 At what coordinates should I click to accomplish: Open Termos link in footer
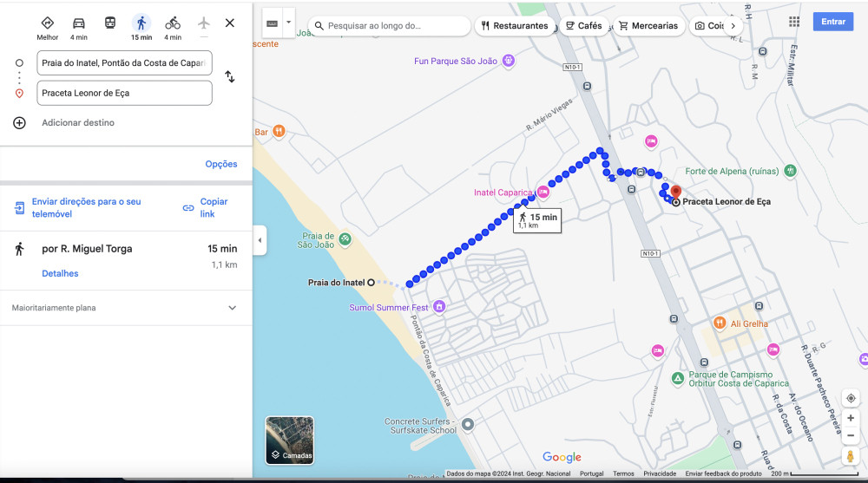click(623, 473)
